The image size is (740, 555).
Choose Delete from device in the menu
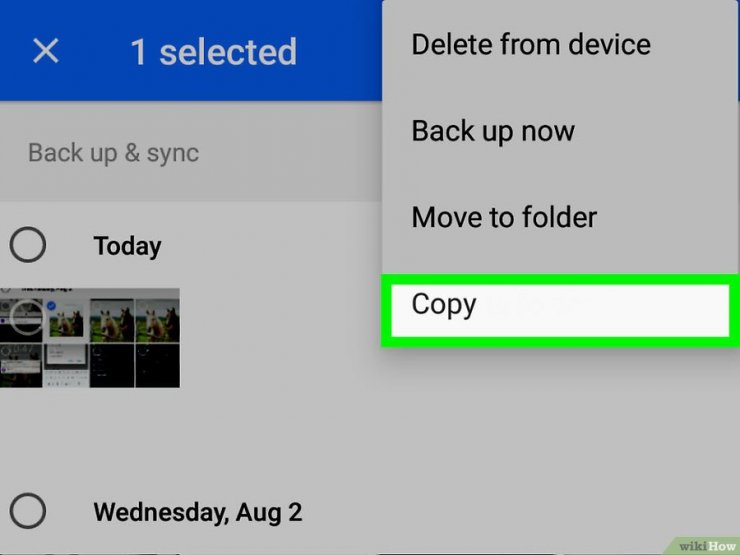(531, 44)
